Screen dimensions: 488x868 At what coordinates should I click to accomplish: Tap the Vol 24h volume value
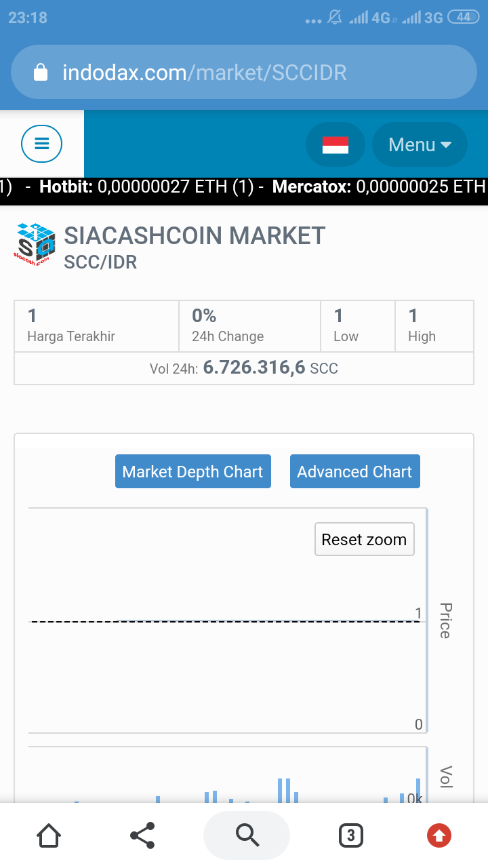click(x=254, y=368)
